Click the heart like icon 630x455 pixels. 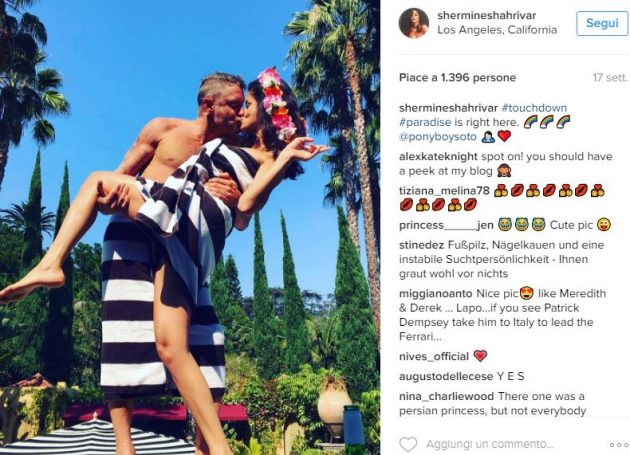point(408,444)
